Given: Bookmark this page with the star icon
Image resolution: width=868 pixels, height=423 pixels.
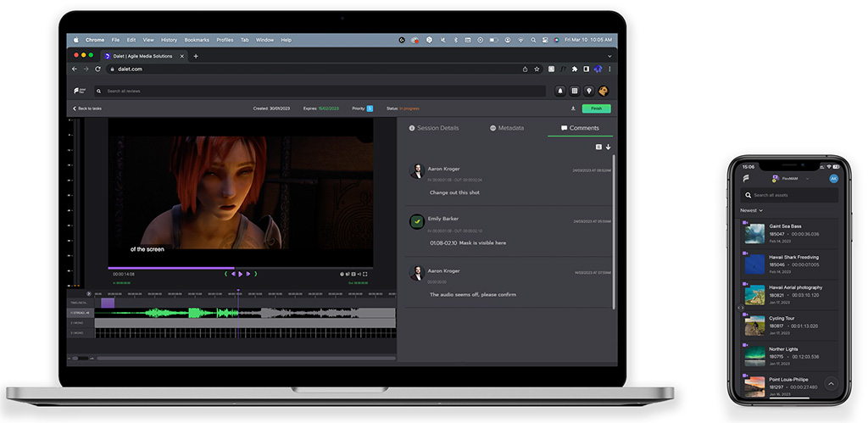Looking at the screenshot, I should 537,69.
